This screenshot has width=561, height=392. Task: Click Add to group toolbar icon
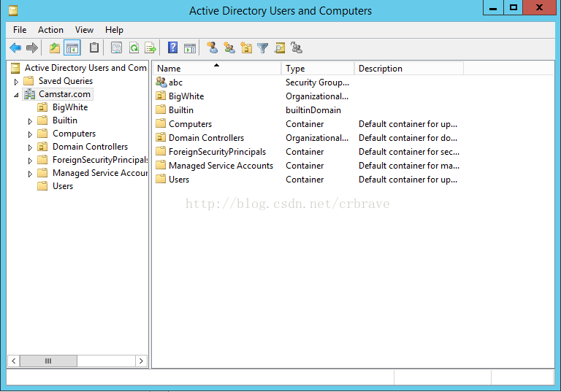tap(297, 47)
